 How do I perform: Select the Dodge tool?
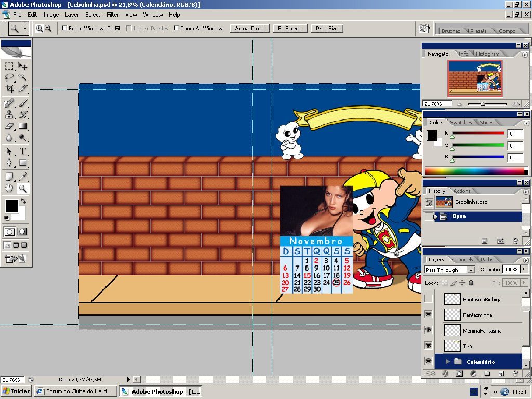point(23,137)
